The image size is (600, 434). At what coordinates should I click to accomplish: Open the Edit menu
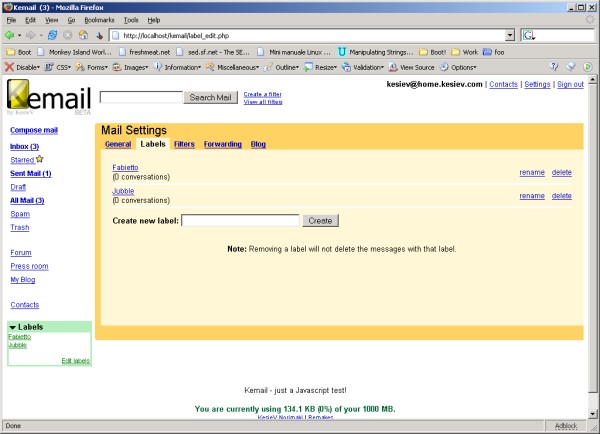click(30, 20)
